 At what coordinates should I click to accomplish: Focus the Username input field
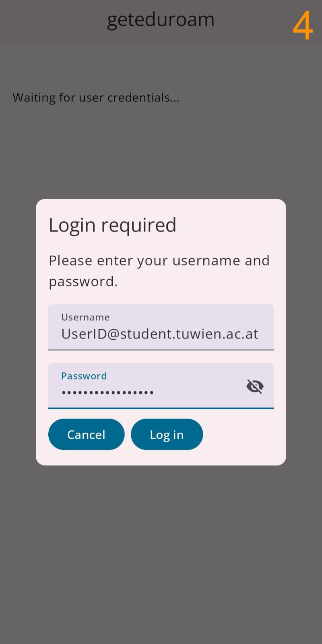pyautogui.click(x=161, y=327)
